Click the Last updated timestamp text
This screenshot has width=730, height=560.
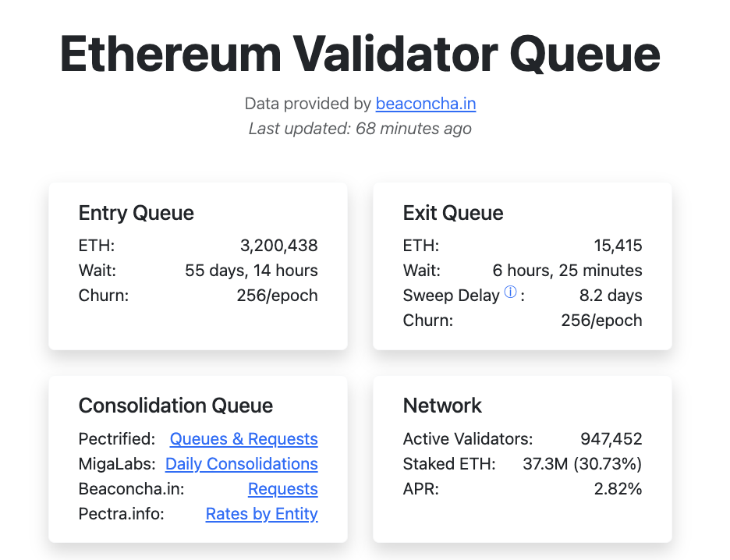(360, 128)
